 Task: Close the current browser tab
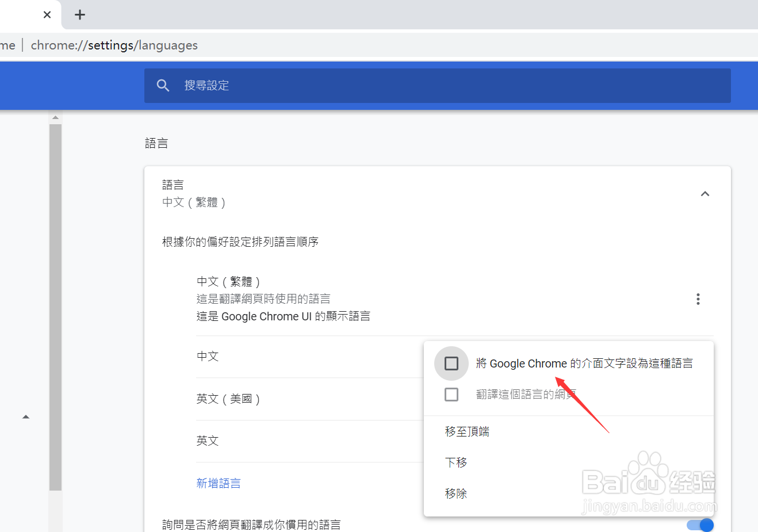[x=47, y=15]
